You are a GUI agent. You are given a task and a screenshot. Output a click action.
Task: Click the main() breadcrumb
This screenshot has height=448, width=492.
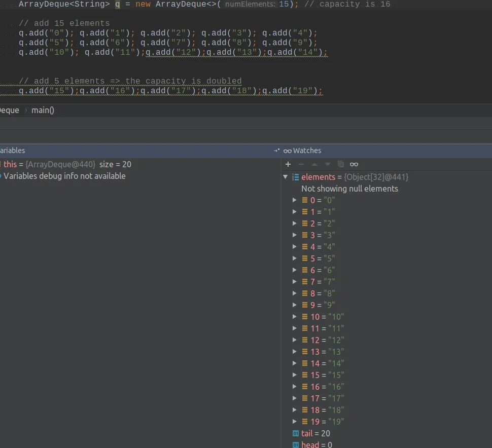(43, 110)
